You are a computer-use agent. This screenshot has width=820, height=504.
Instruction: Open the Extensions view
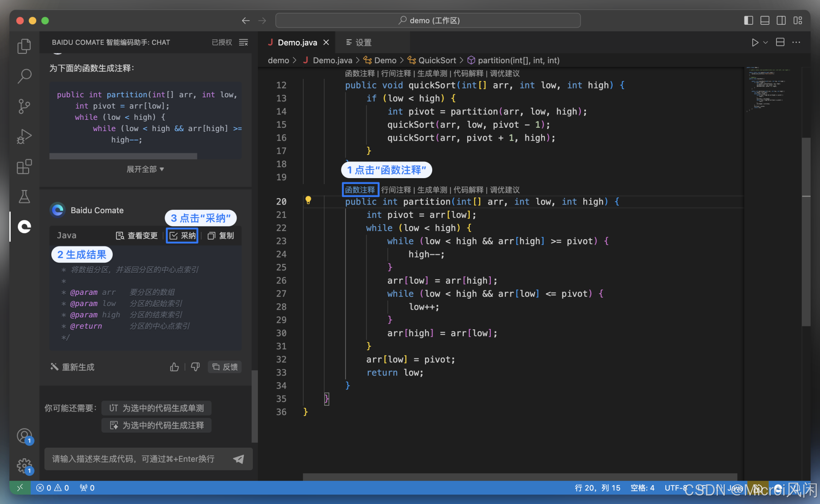24,167
